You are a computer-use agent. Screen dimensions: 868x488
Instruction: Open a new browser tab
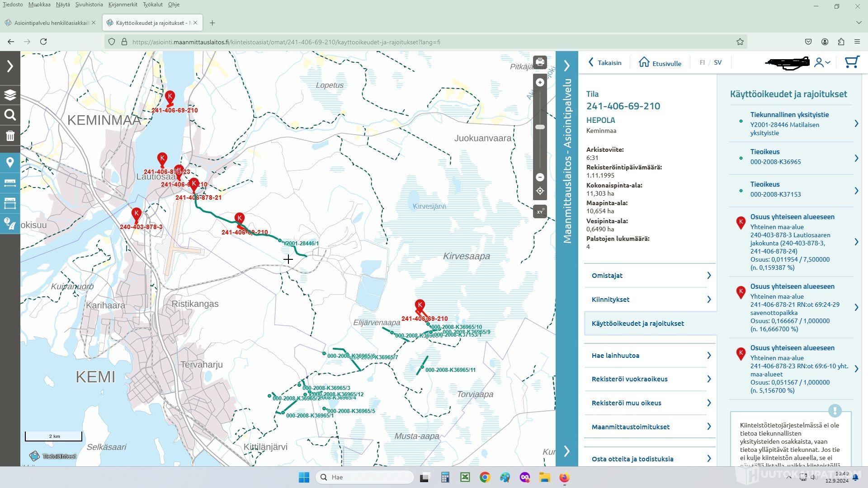212,23
